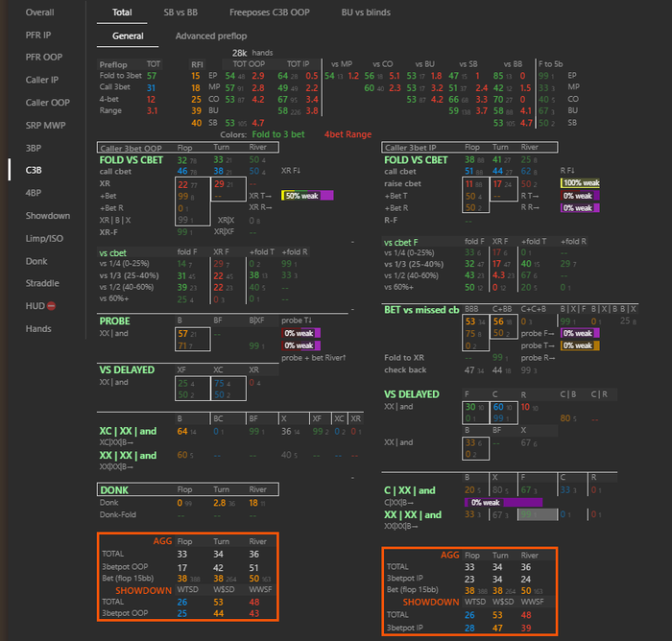The width and height of the screenshot is (672, 641).
Task: Click the 4bet Range color legend
Action: [x=348, y=134]
